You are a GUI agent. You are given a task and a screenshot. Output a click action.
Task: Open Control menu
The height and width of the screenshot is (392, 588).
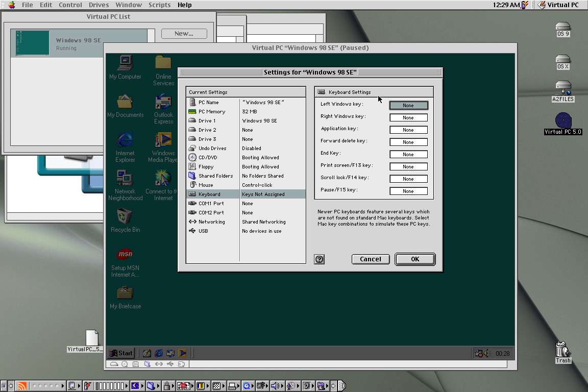70,5
